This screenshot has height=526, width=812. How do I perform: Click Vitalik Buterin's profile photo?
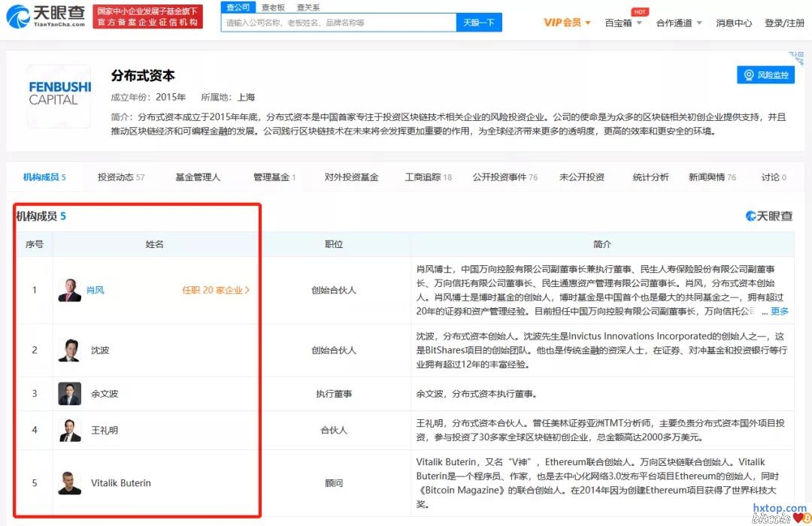click(70, 482)
